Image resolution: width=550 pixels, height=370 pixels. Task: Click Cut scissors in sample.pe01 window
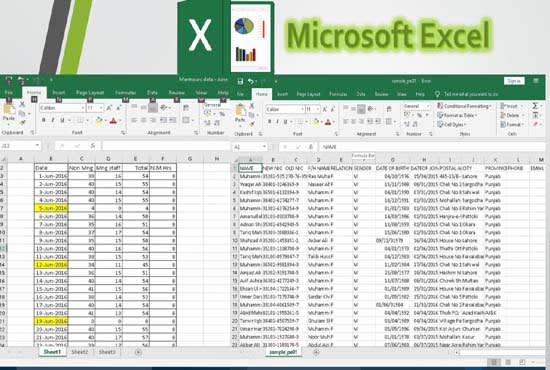coord(251,106)
